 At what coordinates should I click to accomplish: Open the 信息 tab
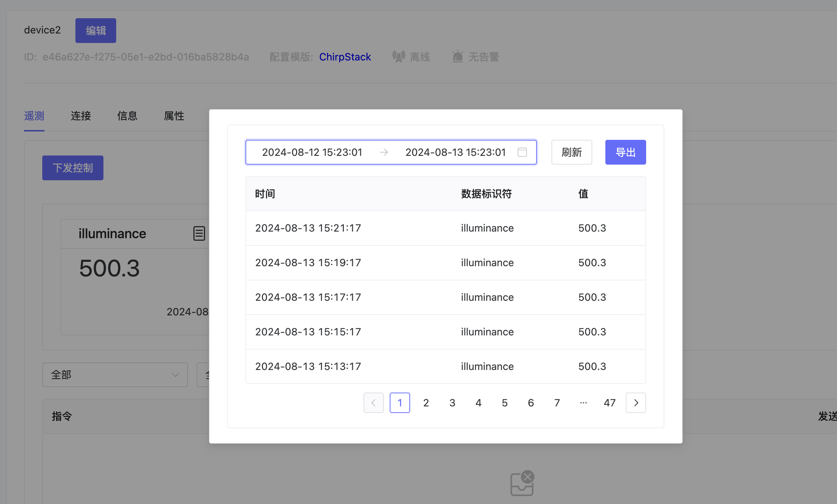[127, 116]
